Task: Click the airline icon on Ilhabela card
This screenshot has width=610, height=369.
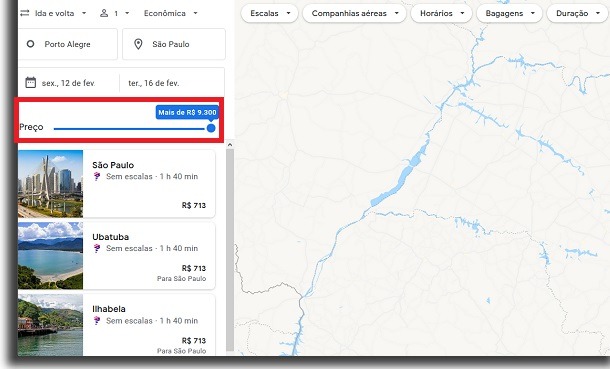Action: coord(97,321)
